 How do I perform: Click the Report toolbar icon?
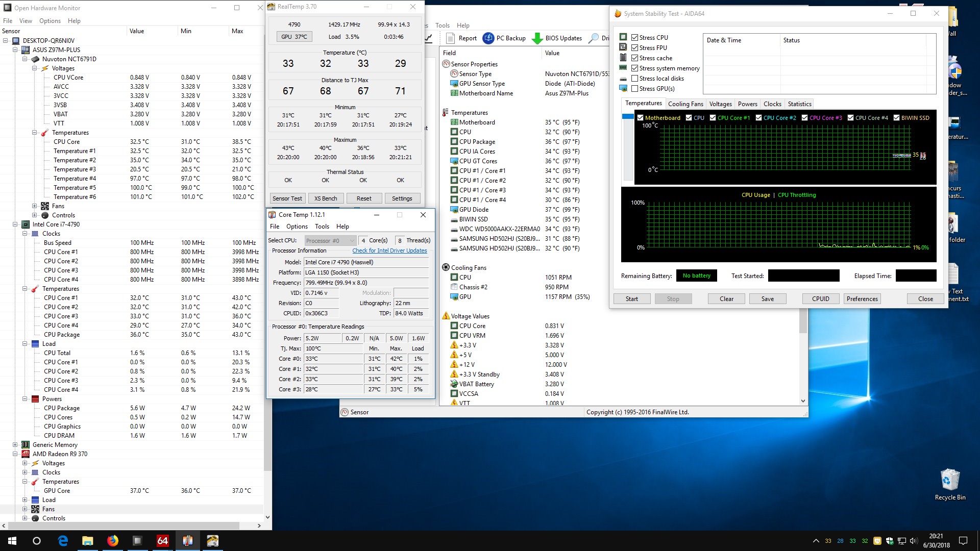click(x=450, y=38)
